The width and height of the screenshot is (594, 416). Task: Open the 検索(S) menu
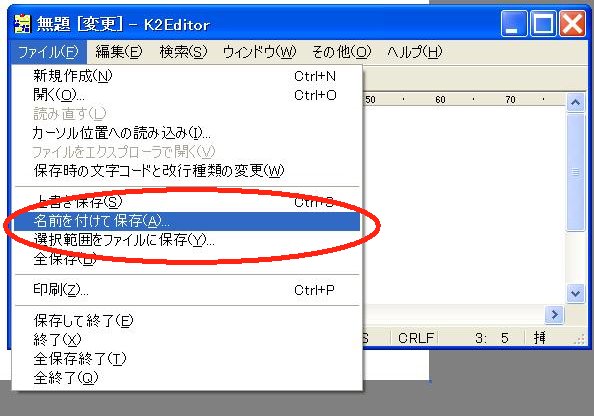[x=183, y=52]
